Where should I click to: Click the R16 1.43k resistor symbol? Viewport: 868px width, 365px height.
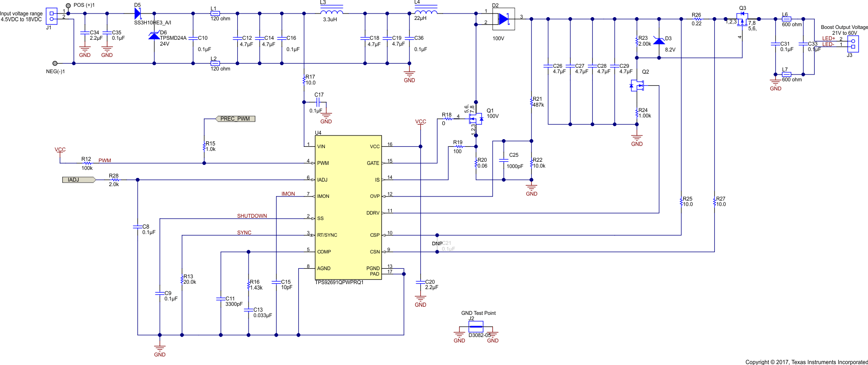249,285
